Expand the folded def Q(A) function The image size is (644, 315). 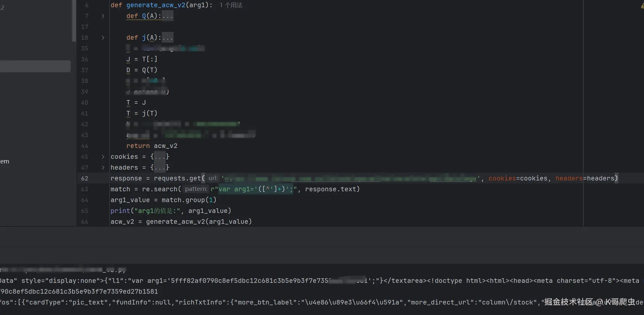pyautogui.click(x=103, y=16)
